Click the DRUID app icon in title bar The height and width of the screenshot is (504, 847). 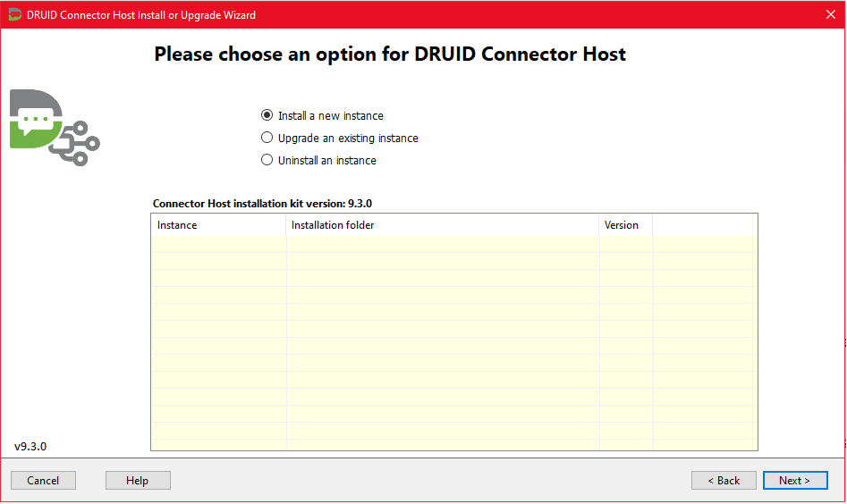pos(14,14)
